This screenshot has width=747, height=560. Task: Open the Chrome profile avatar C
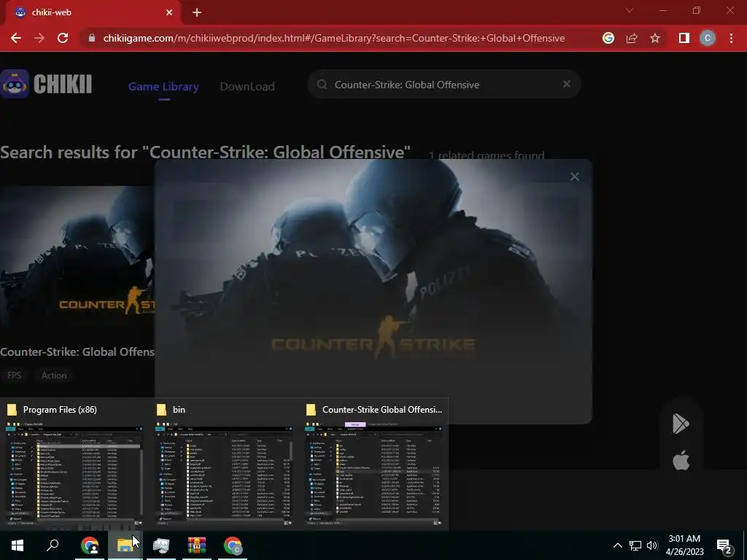(x=708, y=38)
